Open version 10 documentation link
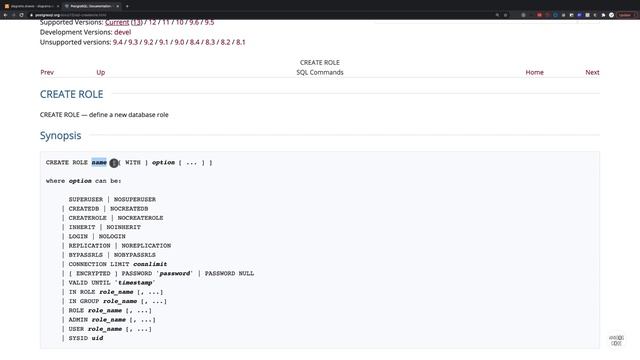This screenshot has height=360, width=640. (x=179, y=22)
